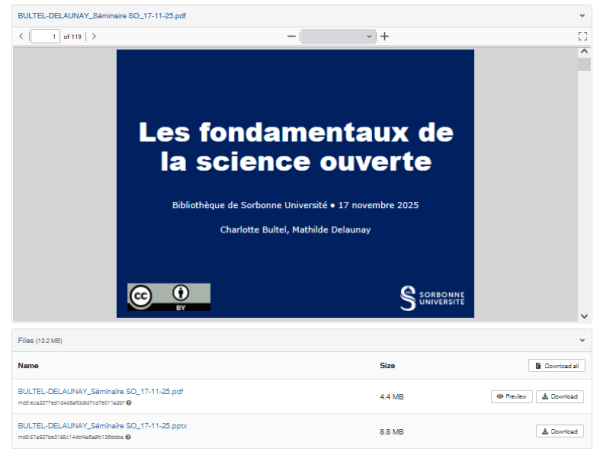Click the md5 checksum text of PPTX file
This screenshot has width=600, height=455.
pyautogui.click(x=71, y=437)
